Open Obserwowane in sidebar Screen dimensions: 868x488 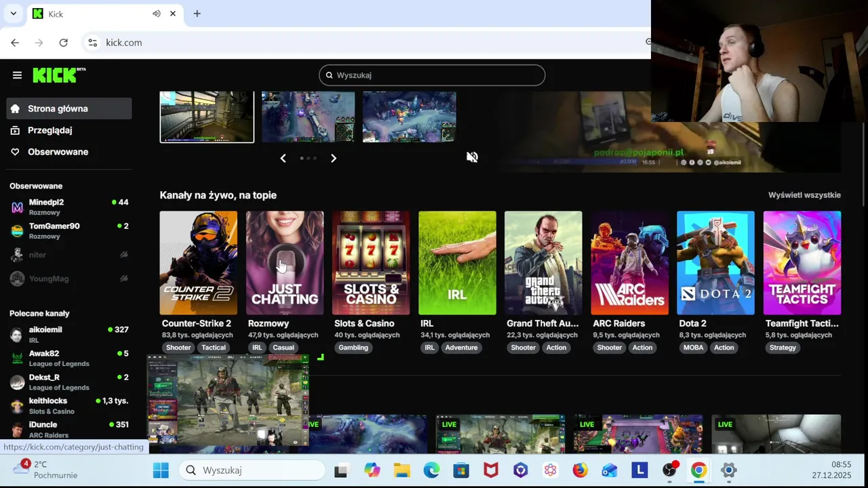tap(69, 152)
